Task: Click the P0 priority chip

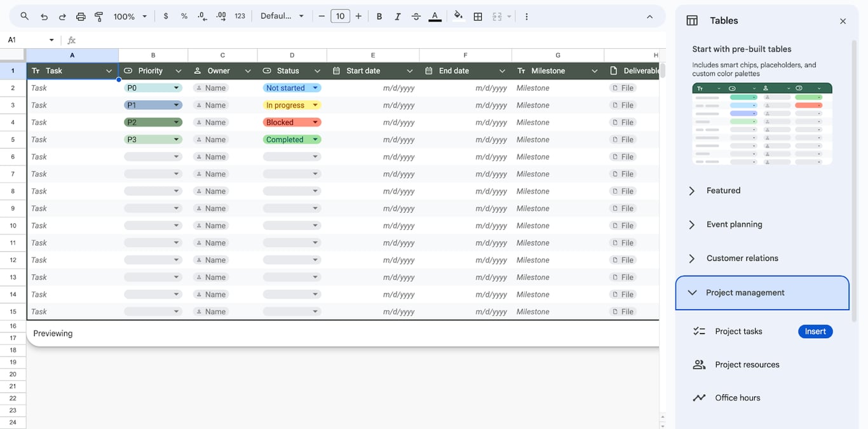Action: coord(153,88)
